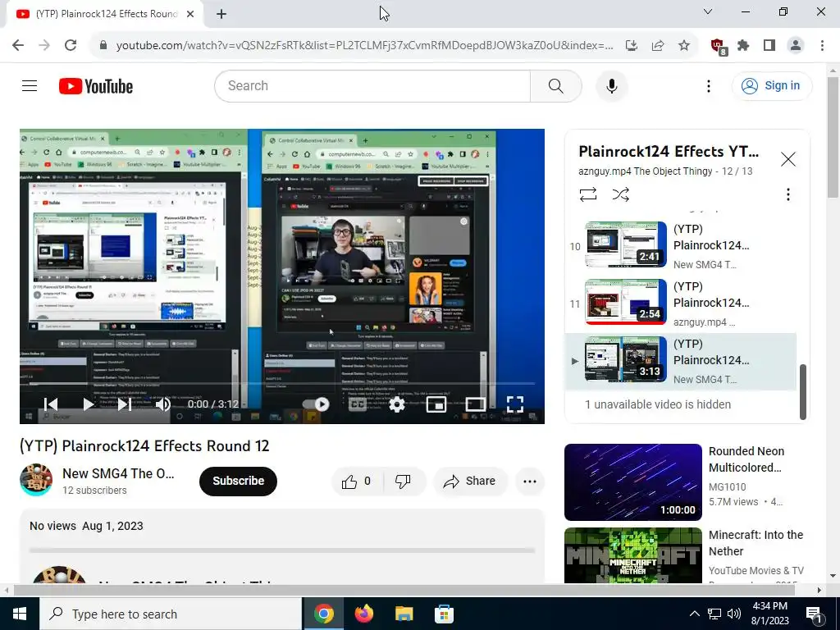Skip to the previous video
This screenshot has height=630, width=840.
(51, 404)
